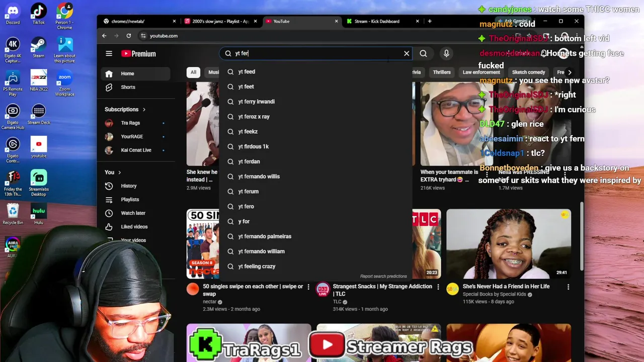Select the All filter chip
Screen dimensions: 644x362
193,72
